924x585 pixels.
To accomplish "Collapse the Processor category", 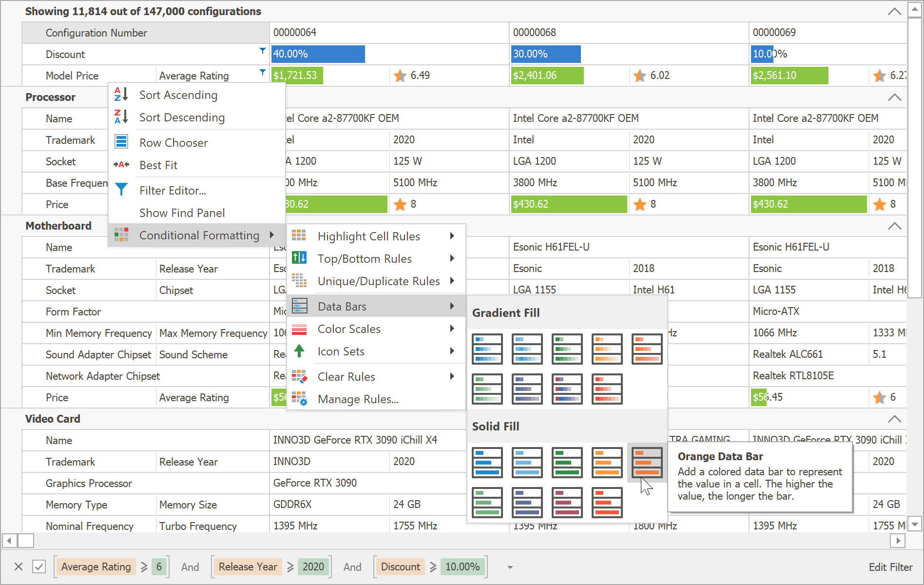I will (x=894, y=97).
